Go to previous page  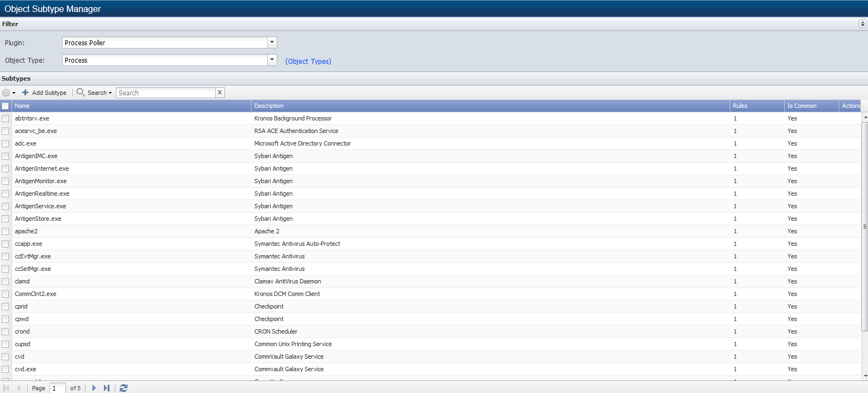point(19,388)
